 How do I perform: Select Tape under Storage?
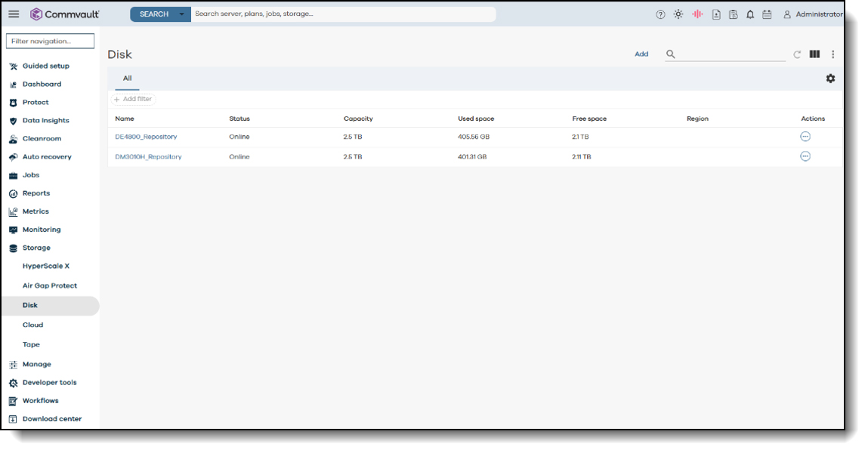click(x=31, y=344)
